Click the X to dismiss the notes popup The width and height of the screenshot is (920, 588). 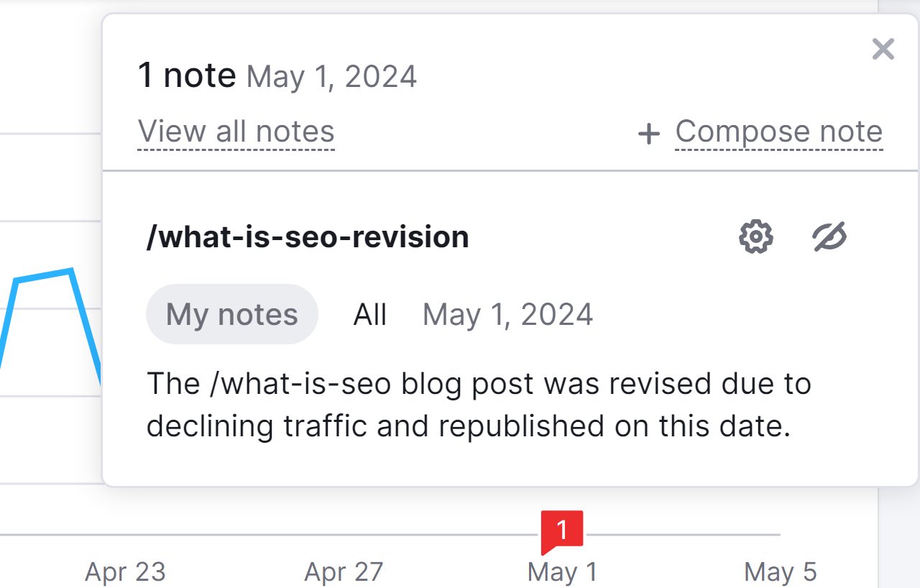883,49
